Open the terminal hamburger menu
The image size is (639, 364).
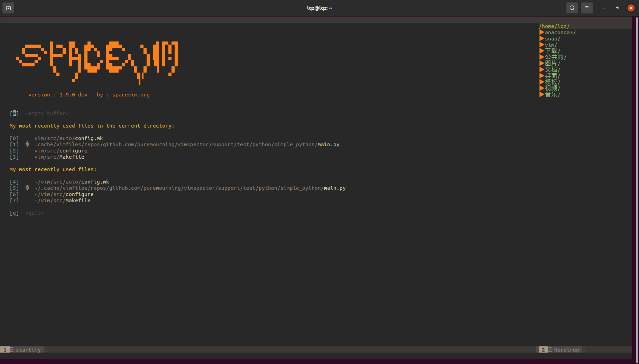coord(587,8)
